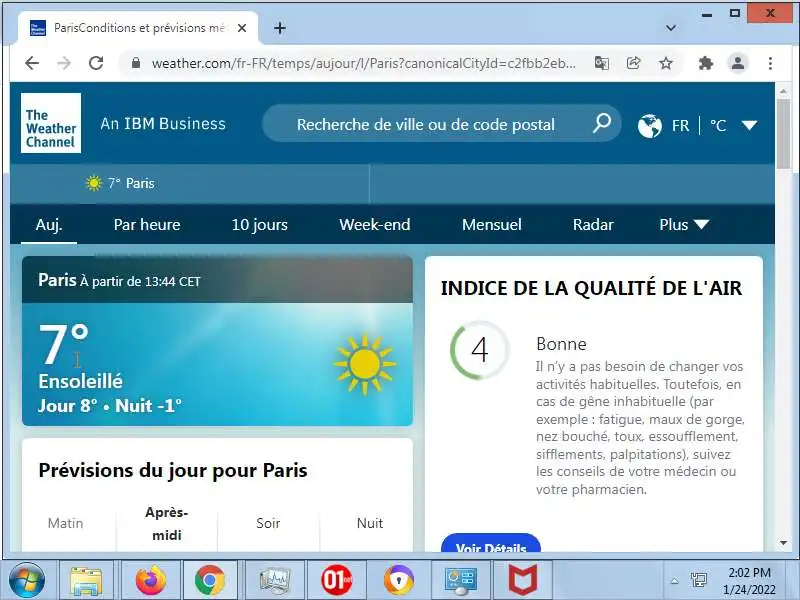
Task: Open a new tab with plus button
Action: (280, 28)
